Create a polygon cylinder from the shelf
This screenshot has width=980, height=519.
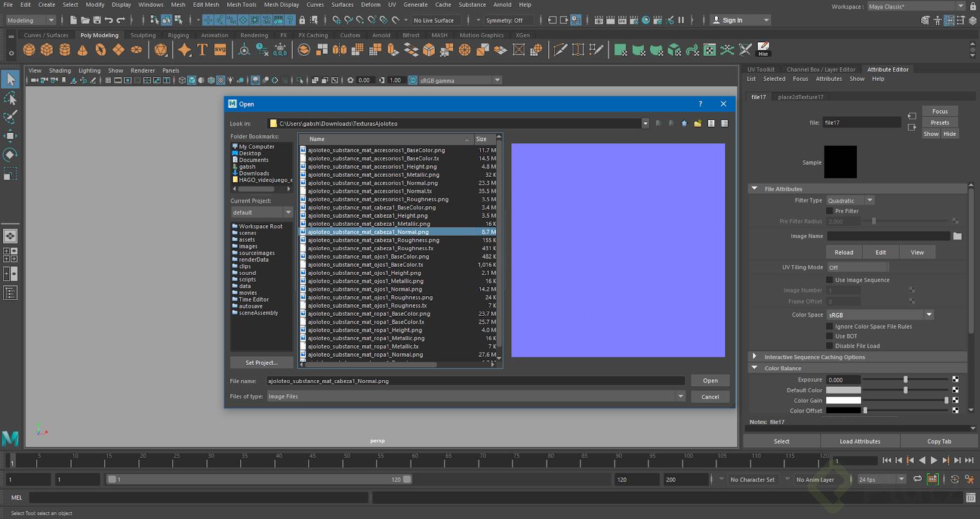click(x=64, y=50)
